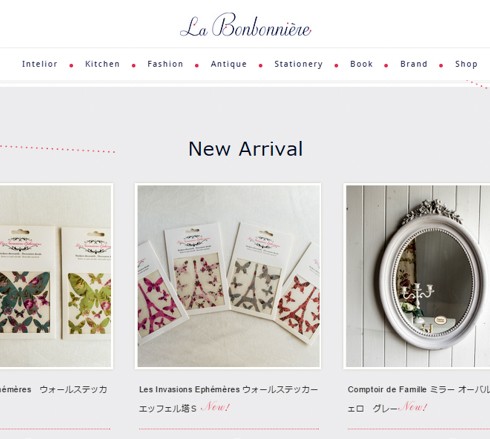Open the Kitchen category

102,64
